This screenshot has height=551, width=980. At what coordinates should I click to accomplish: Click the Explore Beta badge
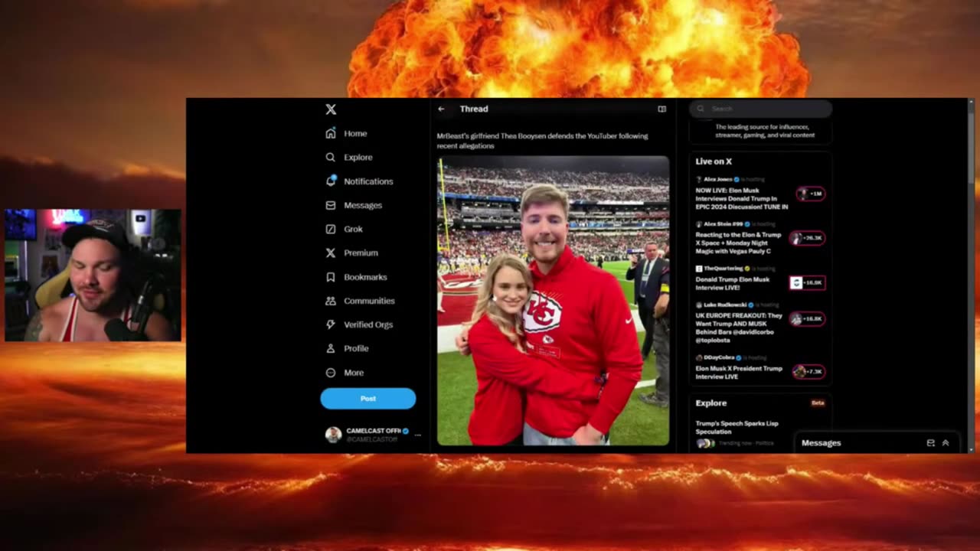pos(818,403)
